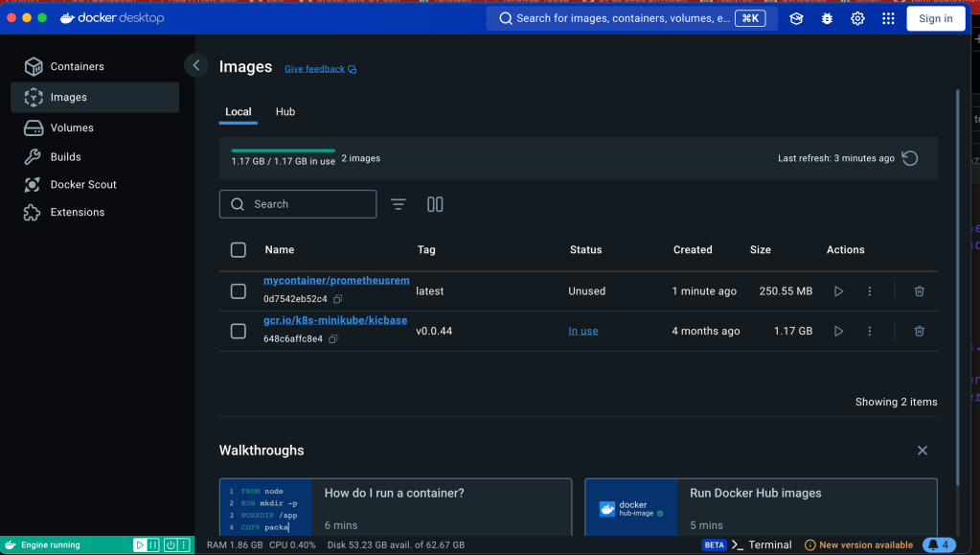Tick the select-all images checkbox

click(x=239, y=249)
